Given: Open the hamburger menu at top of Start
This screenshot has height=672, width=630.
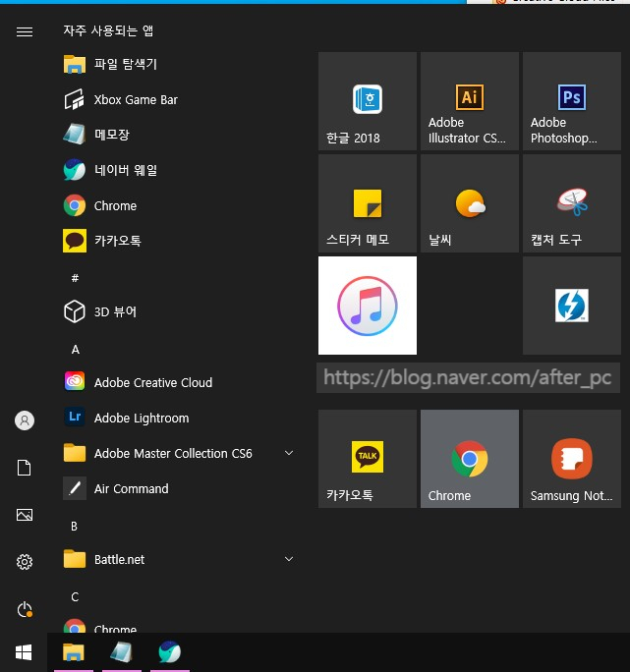Looking at the screenshot, I should pyautogui.click(x=25, y=31).
